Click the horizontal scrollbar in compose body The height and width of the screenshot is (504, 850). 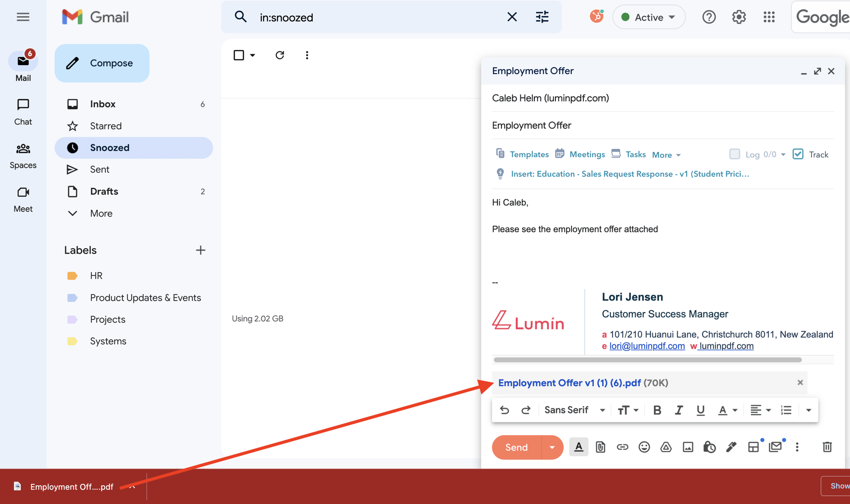[x=647, y=360]
